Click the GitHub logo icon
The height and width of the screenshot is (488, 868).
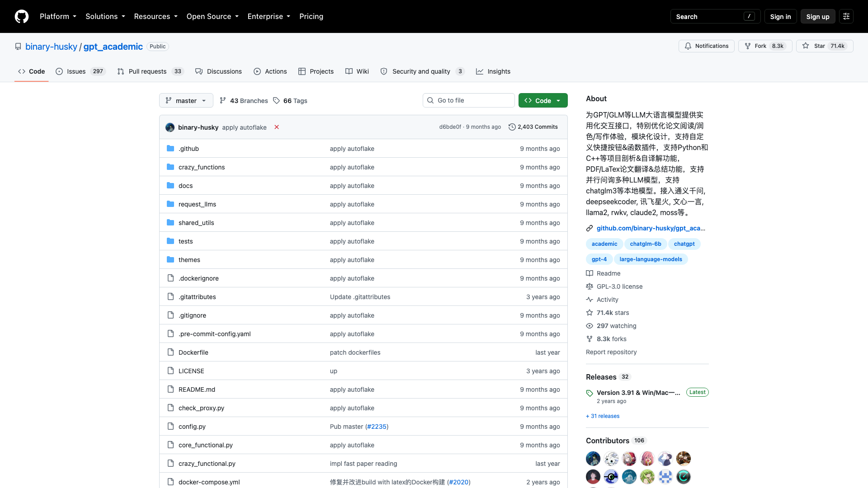(22, 16)
